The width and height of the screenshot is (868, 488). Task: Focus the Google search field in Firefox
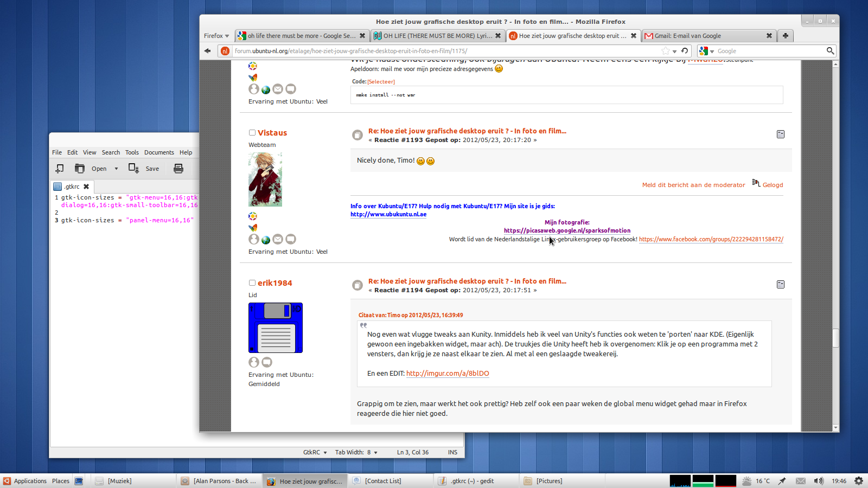click(770, 51)
